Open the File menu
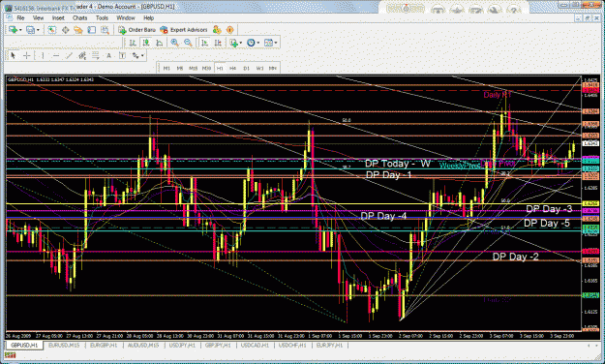The width and height of the screenshot is (605, 364). pos(20,18)
